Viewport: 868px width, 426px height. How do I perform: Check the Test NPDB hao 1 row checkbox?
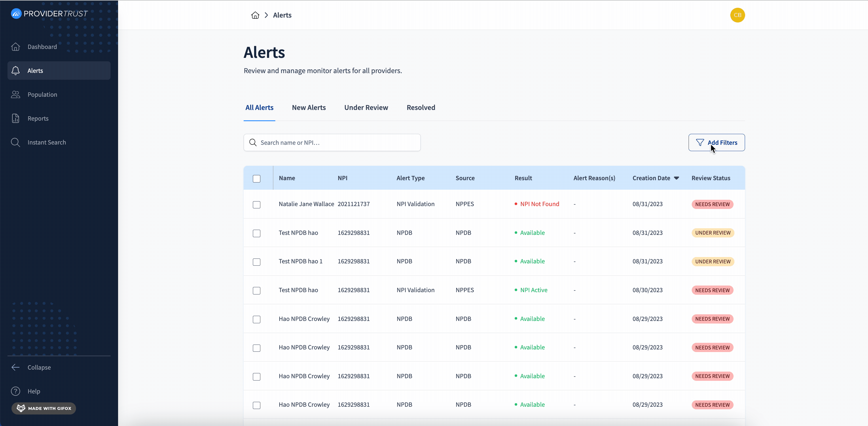pos(256,262)
